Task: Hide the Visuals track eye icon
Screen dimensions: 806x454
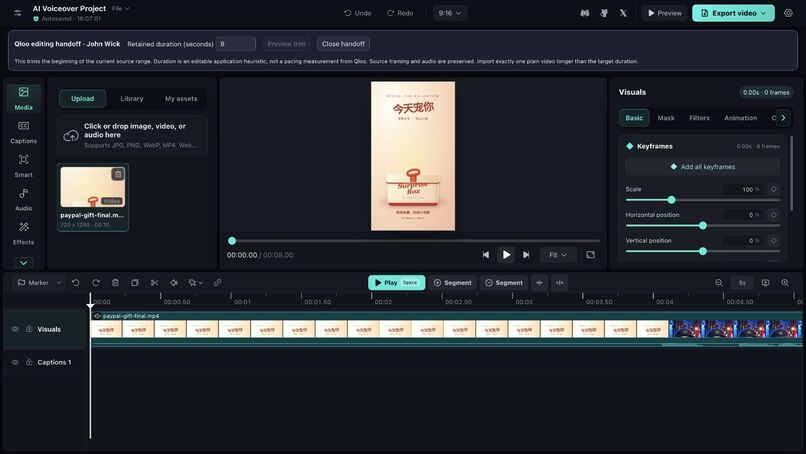Action: (15, 329)
